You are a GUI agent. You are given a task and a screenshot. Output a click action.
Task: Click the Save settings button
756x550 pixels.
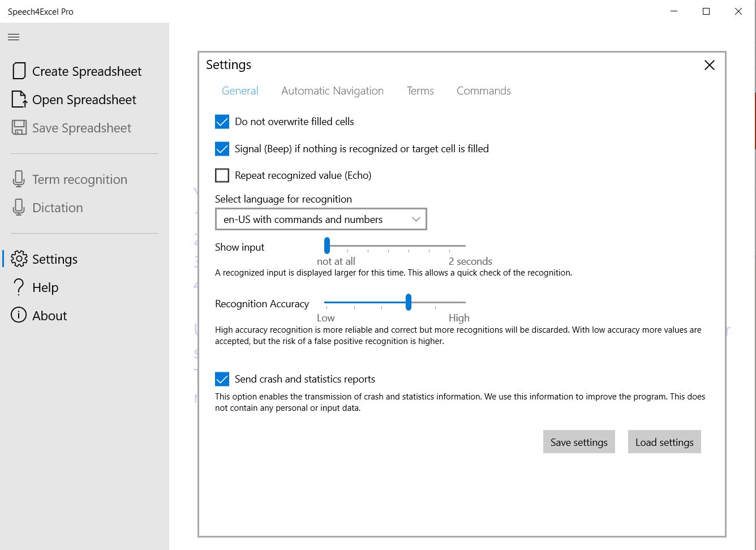tap(578, 442)
